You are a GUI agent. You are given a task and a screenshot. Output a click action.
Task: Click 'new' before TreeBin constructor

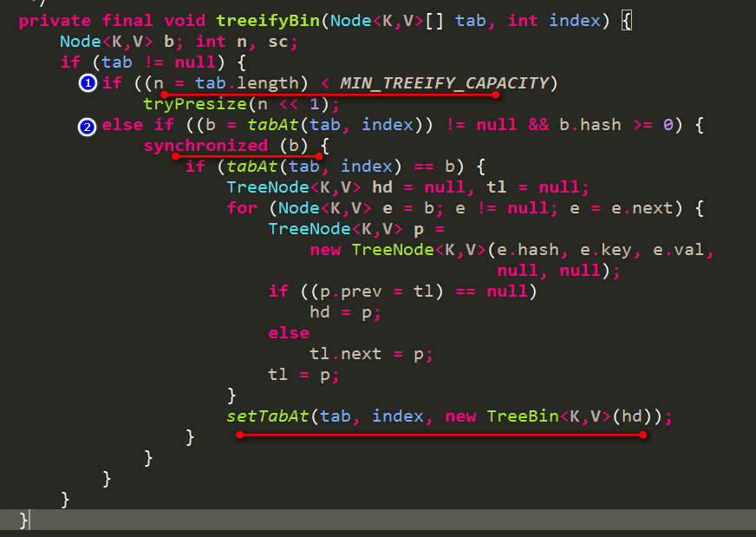460,416
